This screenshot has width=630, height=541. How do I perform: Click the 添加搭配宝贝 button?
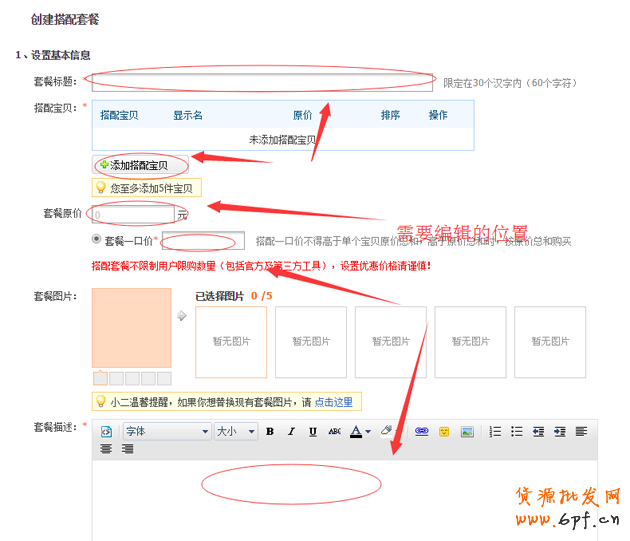133,165
